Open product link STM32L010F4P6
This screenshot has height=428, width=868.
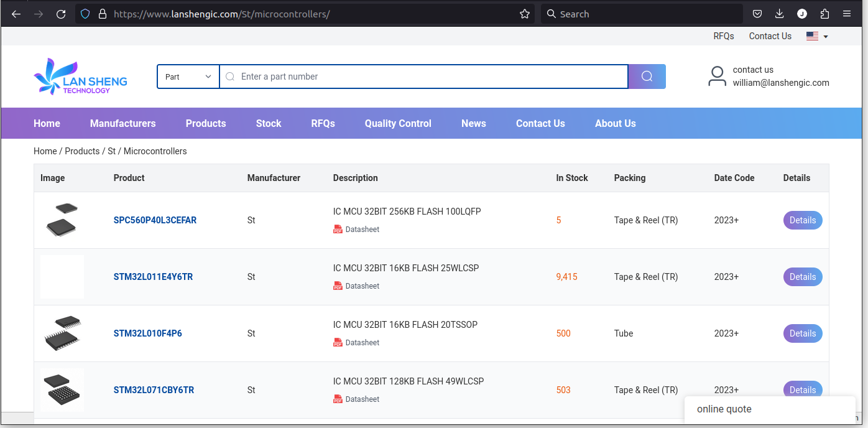click(x=148, y=333)
